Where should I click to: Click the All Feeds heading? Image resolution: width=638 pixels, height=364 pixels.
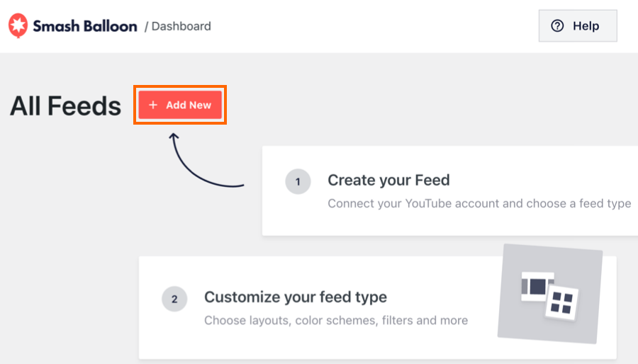tap(65, 106)
